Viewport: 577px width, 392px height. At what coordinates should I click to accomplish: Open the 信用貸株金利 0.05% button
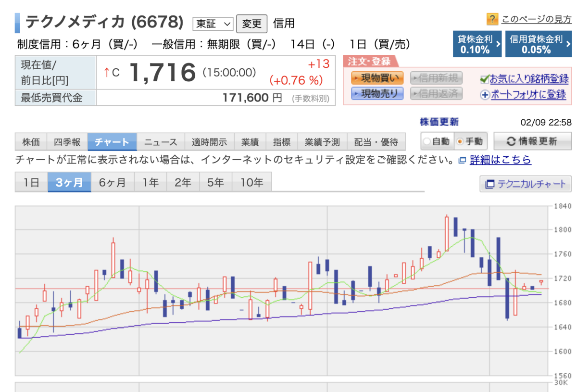[x=539, y=44]
